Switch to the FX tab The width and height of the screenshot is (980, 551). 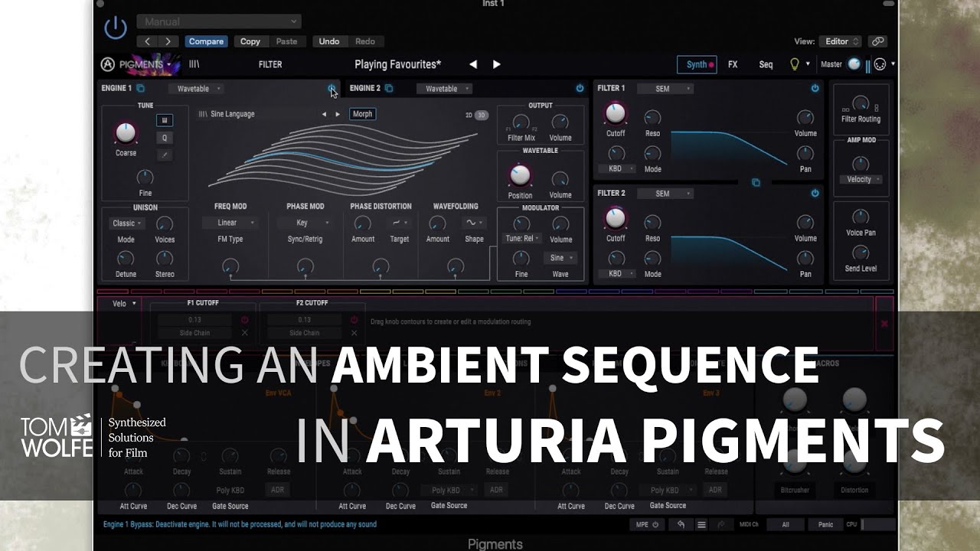tap(733, 64)
